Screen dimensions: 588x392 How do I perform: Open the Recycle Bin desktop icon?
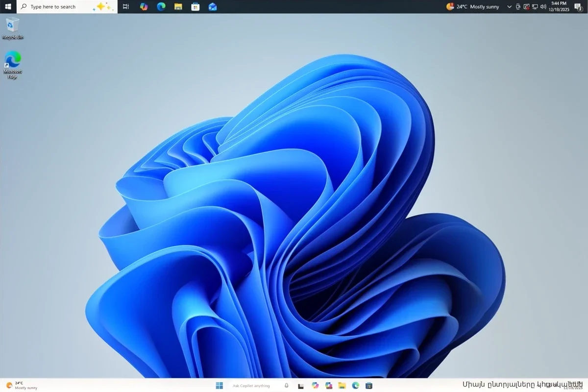pyautogui.click(x=13, y=28)
